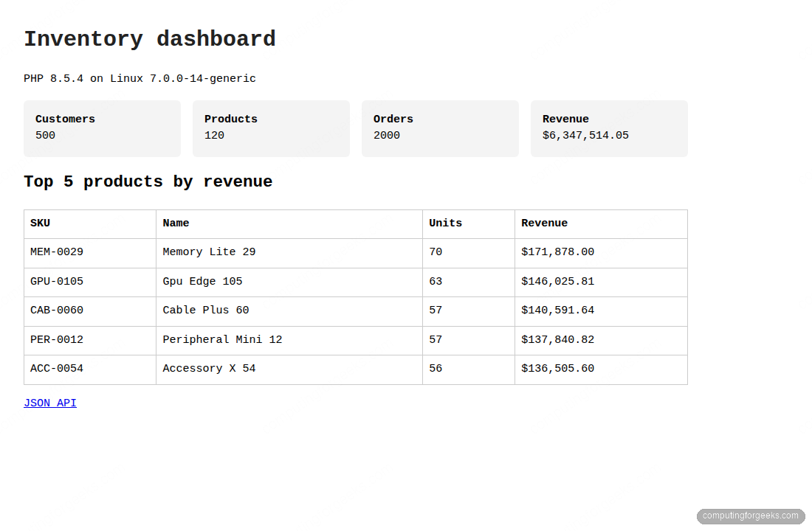Click the Revenue column header
This screenshot has width=812, height=531.
(x=544, y=223)
